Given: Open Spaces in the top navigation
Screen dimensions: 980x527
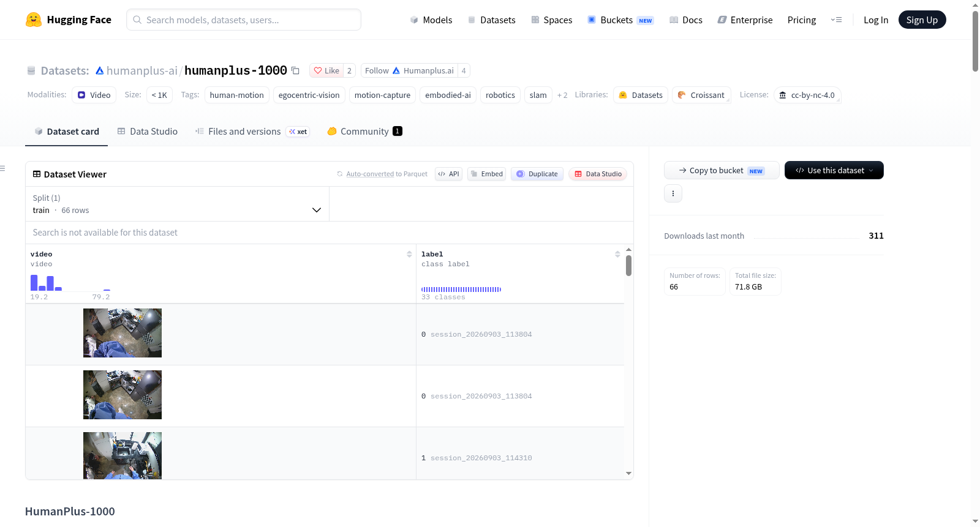Looking at the screenshot, I should coord(552,20).
